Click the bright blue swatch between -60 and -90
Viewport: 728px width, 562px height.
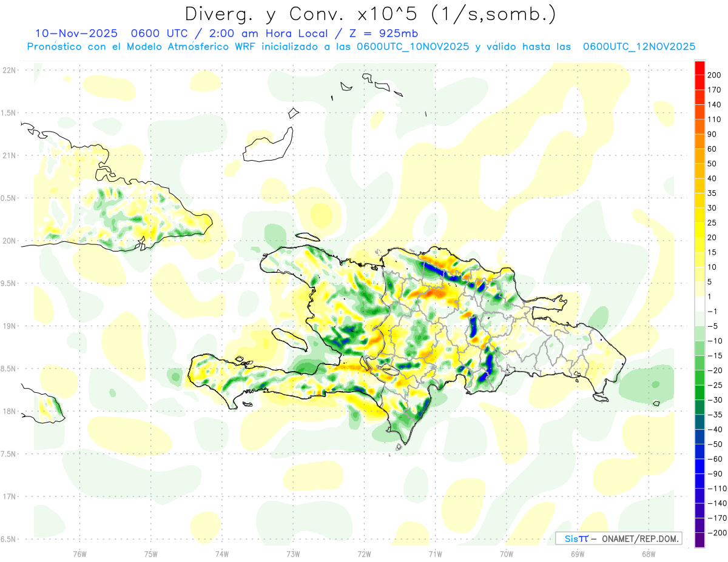699,466
